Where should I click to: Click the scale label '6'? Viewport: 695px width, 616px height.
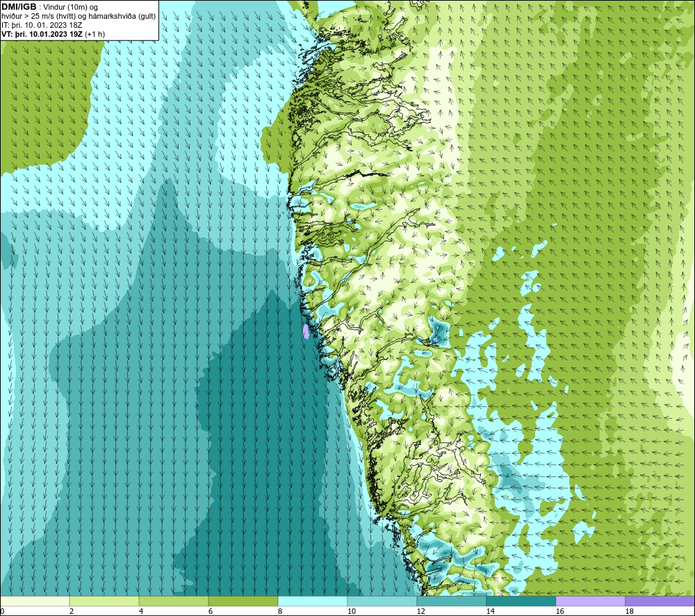point(211,612)
